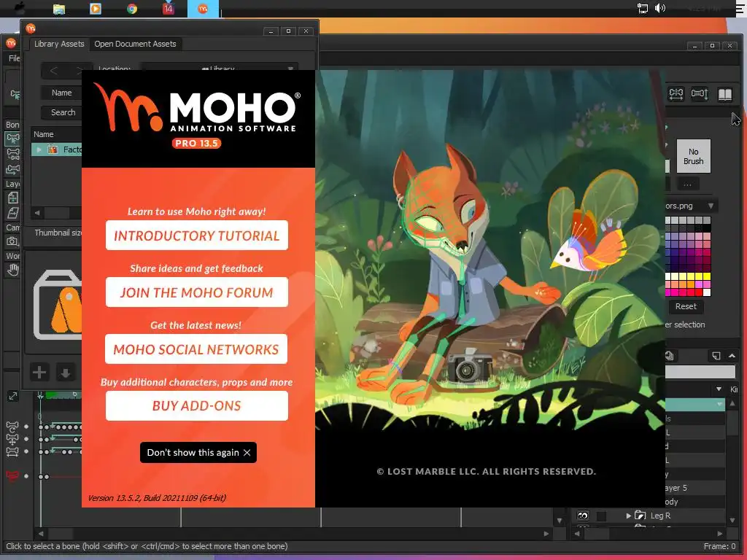The height and width of the screenshot is (560, 747).
Task: Pick the white swatch in the palette's bottom row
Action: pyautogui.click(x=707, y=292)
